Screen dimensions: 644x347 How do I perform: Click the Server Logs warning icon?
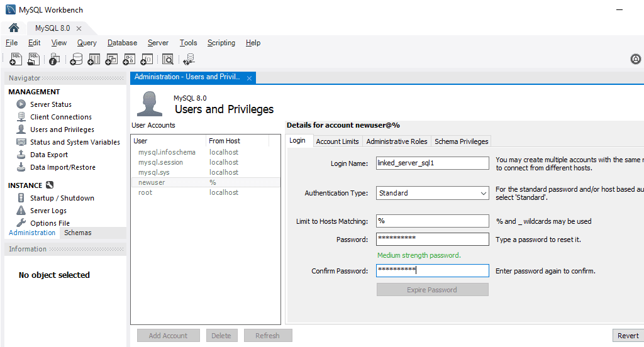pos(21,210)
